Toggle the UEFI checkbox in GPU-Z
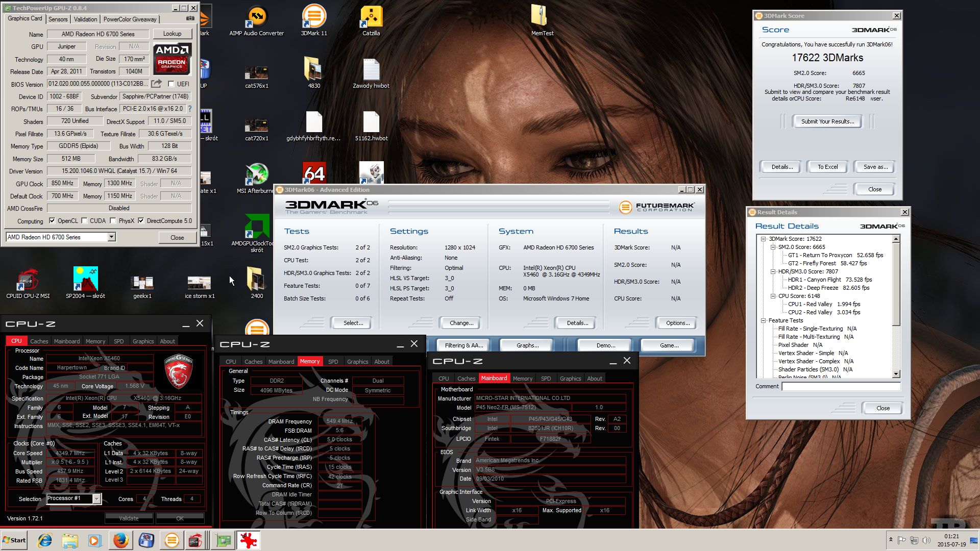 click(x=171, y=84)
